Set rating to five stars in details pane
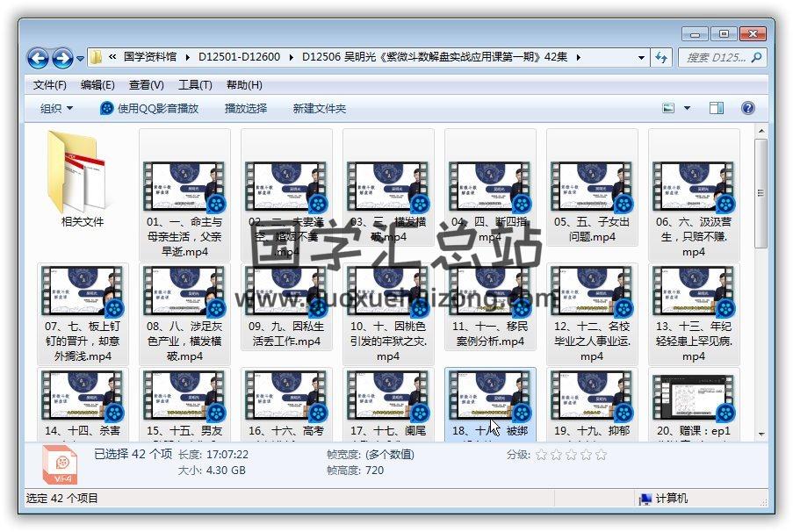Image resolution: width=793 pixels, height=532 pixels. tap(601, 455)
